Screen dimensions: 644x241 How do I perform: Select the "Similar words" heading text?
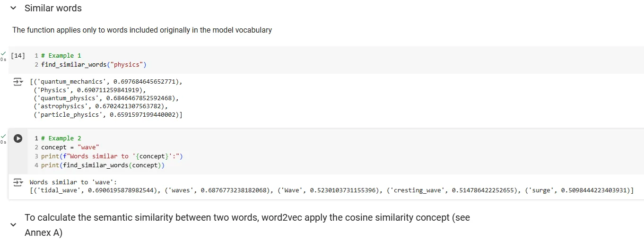tap(53, 9)
